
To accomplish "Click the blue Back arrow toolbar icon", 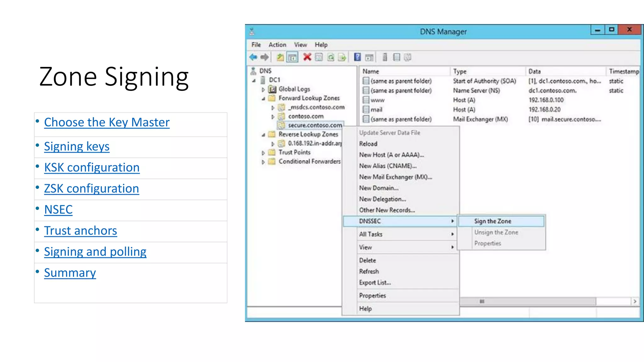I will (x=253, y=57).
